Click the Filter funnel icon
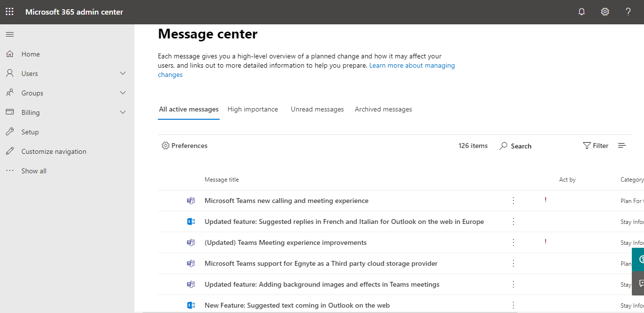Screen dimensions: 644x313 pos(587,146)
